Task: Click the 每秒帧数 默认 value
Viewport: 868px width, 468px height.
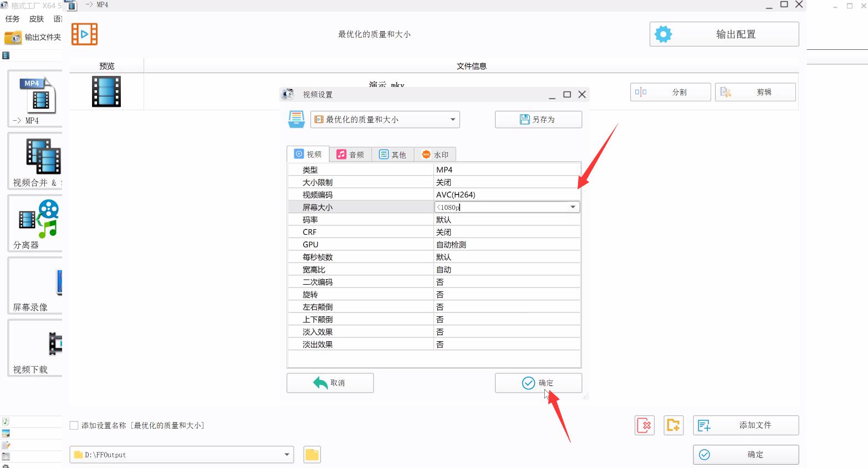Action: tap(507, 257)
